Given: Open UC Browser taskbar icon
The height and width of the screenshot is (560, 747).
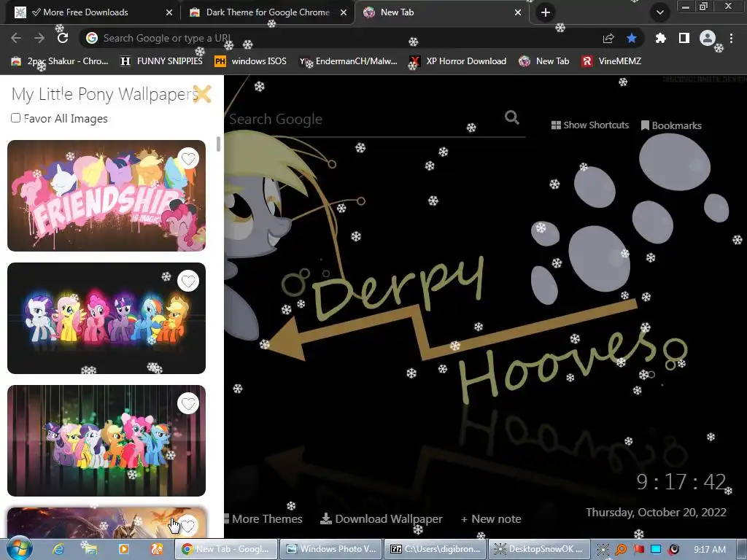Looking at the screenshot, I should (156, 550).
